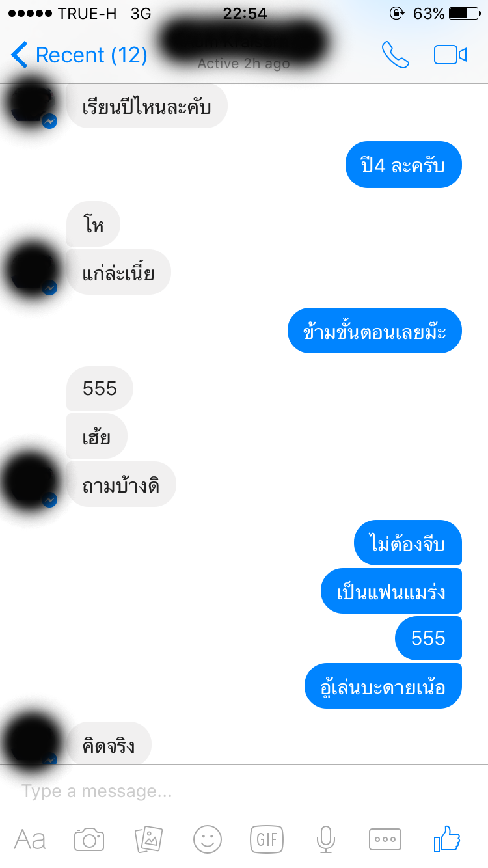Tap the back chevron arrow
Image resolution: width=488 pixels, height=868 pixels.
coord(20,55)
